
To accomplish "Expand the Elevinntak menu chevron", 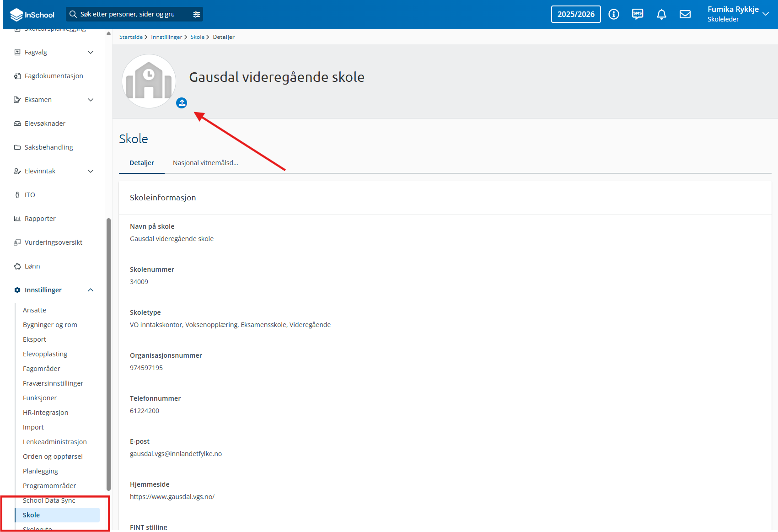I will pyautogui.click(x=91, y=171).
